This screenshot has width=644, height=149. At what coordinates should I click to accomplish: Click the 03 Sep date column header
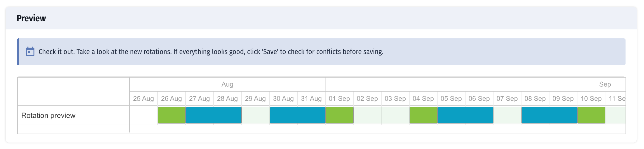395,99
